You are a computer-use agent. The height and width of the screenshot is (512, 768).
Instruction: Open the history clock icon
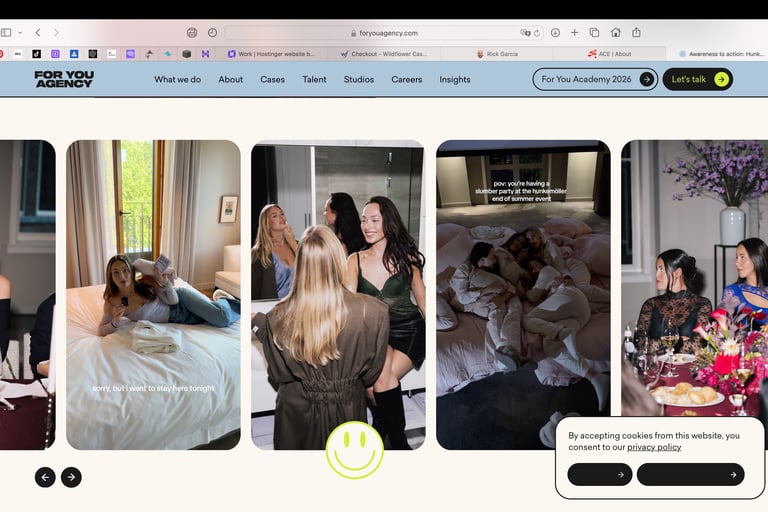(x=212, y=33)
